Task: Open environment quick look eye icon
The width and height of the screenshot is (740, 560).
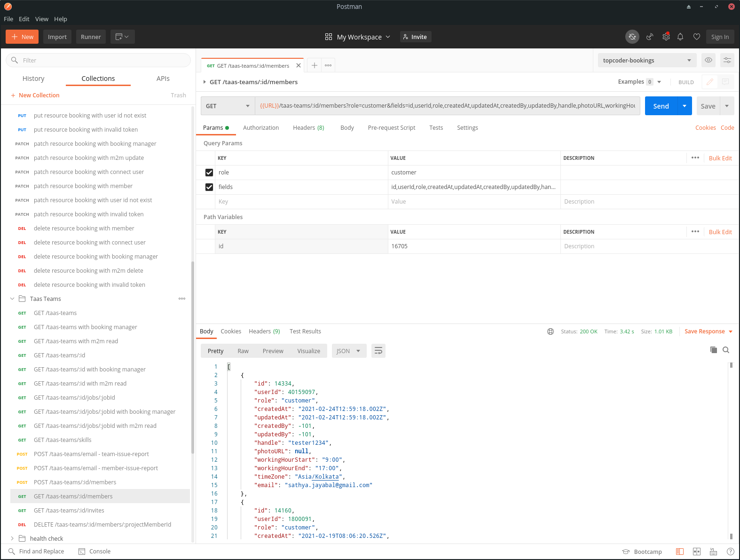Action: [709, 60]
